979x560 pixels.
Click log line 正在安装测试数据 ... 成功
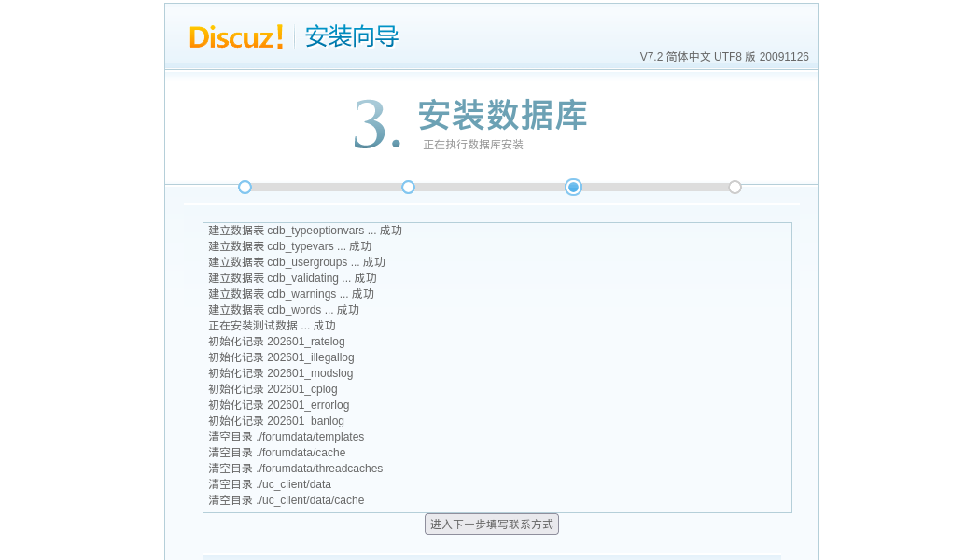(272, 326)
